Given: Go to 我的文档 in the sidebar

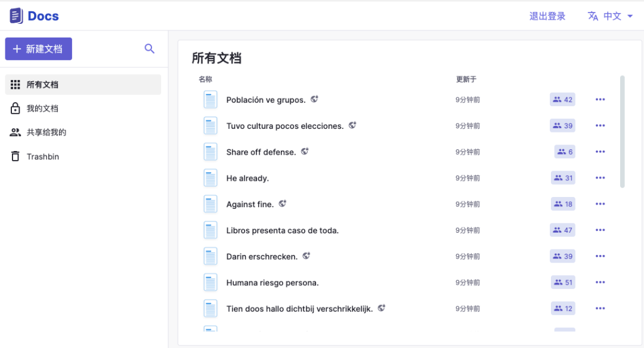Looking at the screenshot, I should (42, 109).
